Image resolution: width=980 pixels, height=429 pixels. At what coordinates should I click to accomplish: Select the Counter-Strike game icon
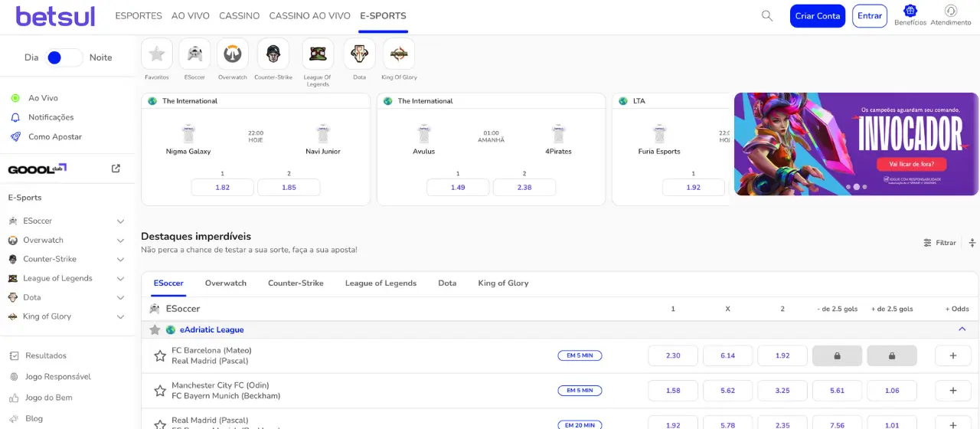[273, 54]
